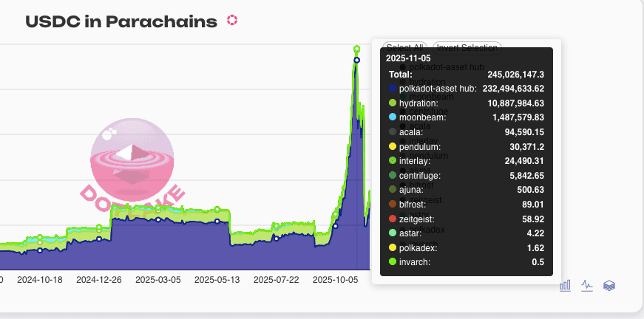Switch to the bar chart view icon
644x319 pixels.
pyautogui.click(x=565, y=285)
